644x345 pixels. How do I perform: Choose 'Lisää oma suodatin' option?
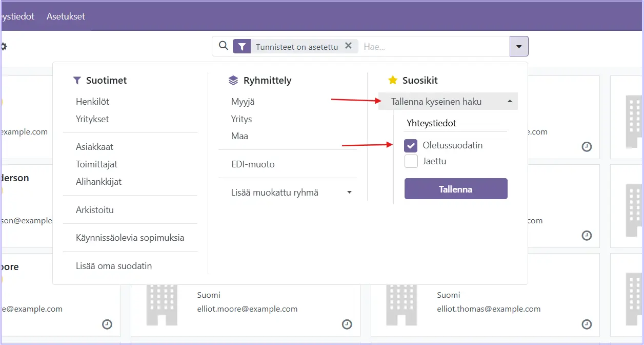tap(114, 266)
